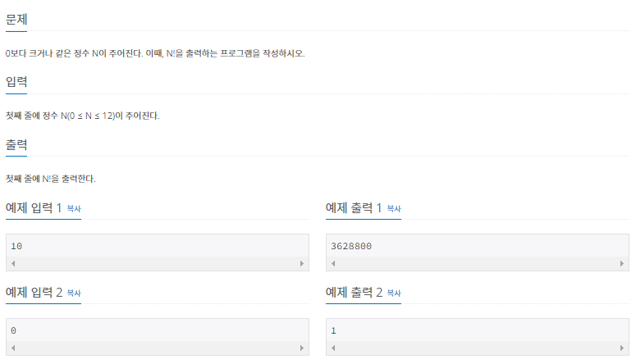The width and height of the screenshot is (636, 364).
Task: Click horizontal scrollbar track of 예제 입력 1
Action: pos(156,264)
